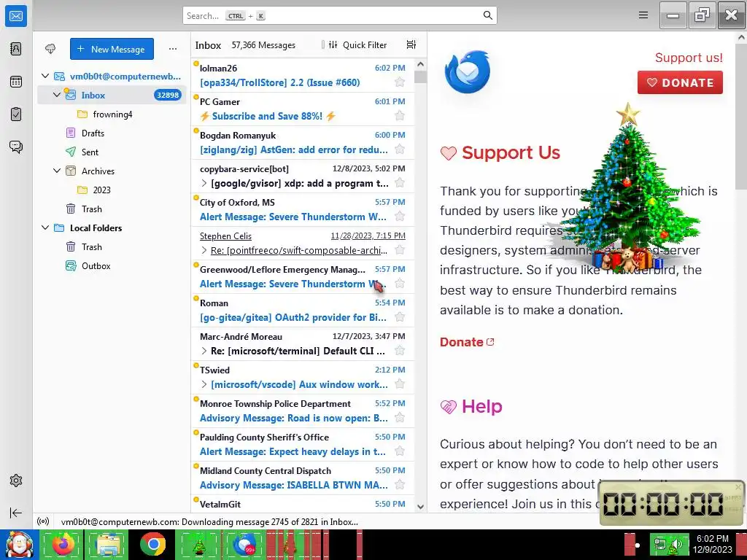Open the Outbox folder

coord(112,265)
